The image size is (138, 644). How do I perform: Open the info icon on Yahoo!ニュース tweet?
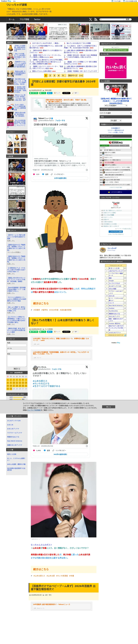[x=87, y=170]
